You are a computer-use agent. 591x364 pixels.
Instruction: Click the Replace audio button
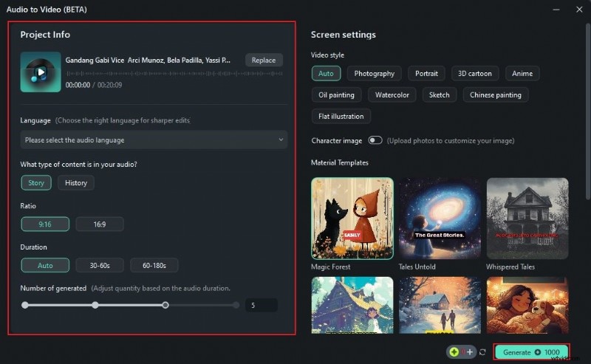[264, 61]
